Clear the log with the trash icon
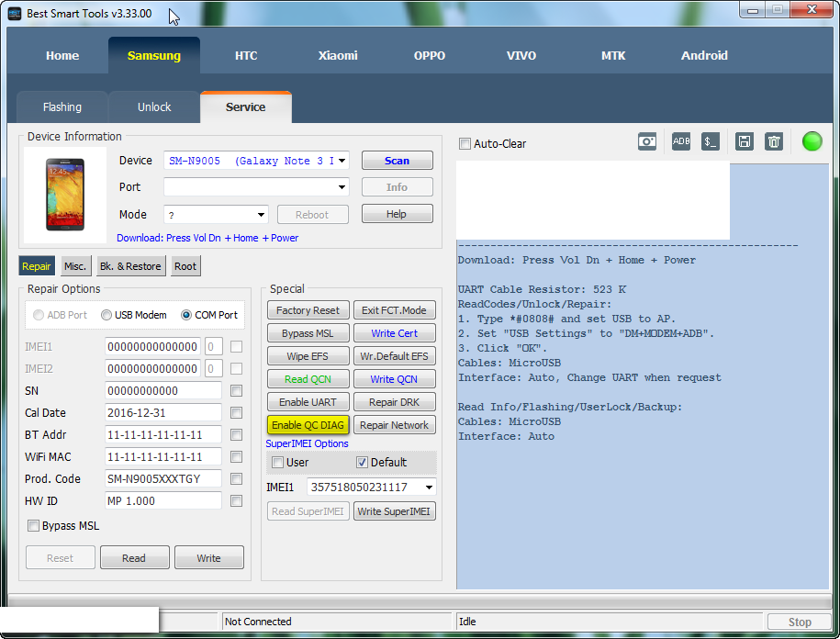This screenshot has width=840, height=639. (x=774, y=141)
